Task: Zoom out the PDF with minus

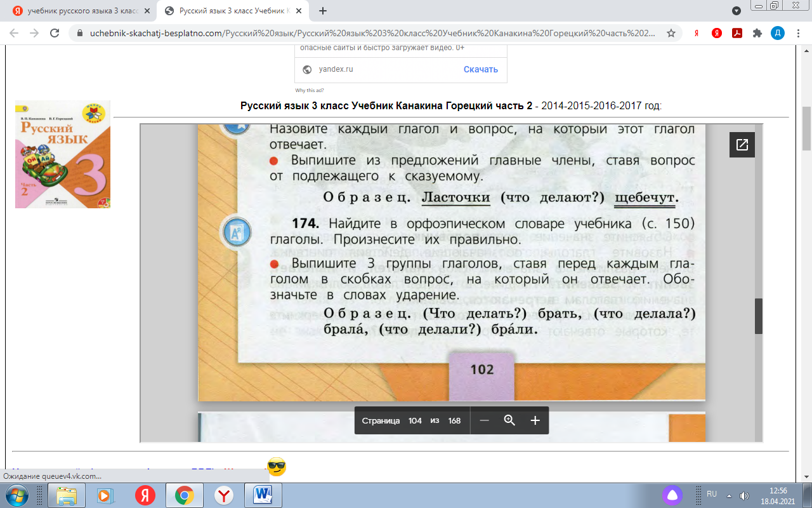Action: [484, 420]
